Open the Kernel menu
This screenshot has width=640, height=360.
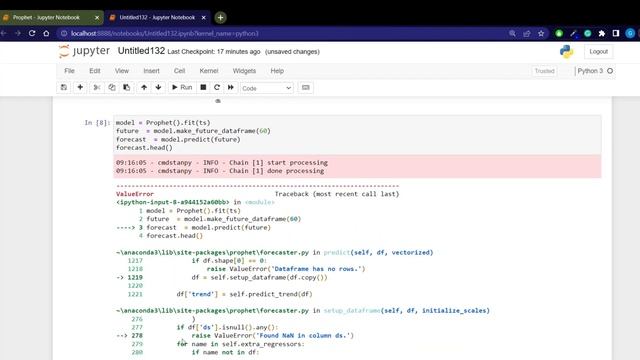(x=209, y=71)
